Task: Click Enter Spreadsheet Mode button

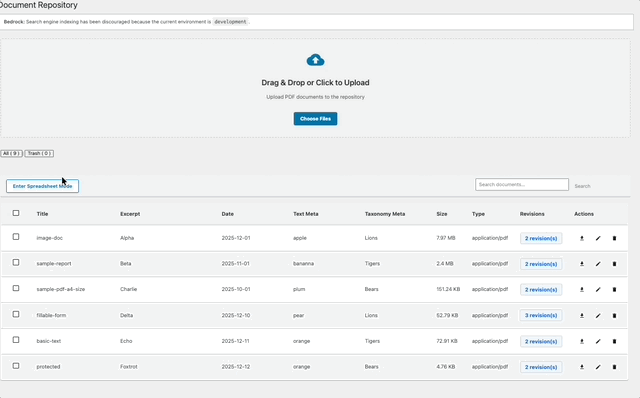Action: pos(42,186)
